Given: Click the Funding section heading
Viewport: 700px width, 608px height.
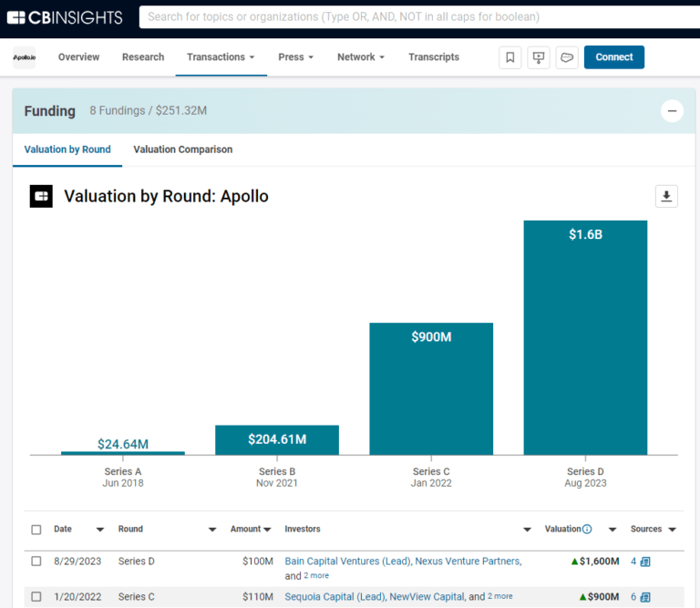Looking at the screenshot, I should [49, 110].
